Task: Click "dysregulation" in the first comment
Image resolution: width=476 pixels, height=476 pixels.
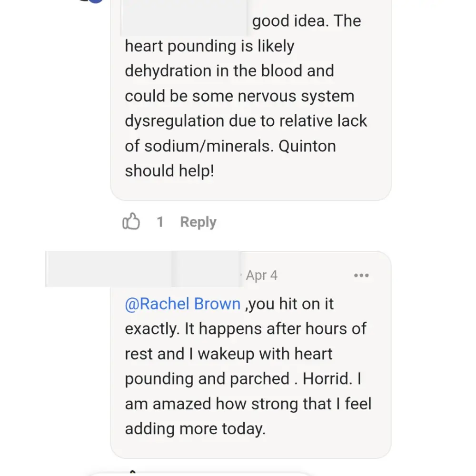Action: point(174,121)
